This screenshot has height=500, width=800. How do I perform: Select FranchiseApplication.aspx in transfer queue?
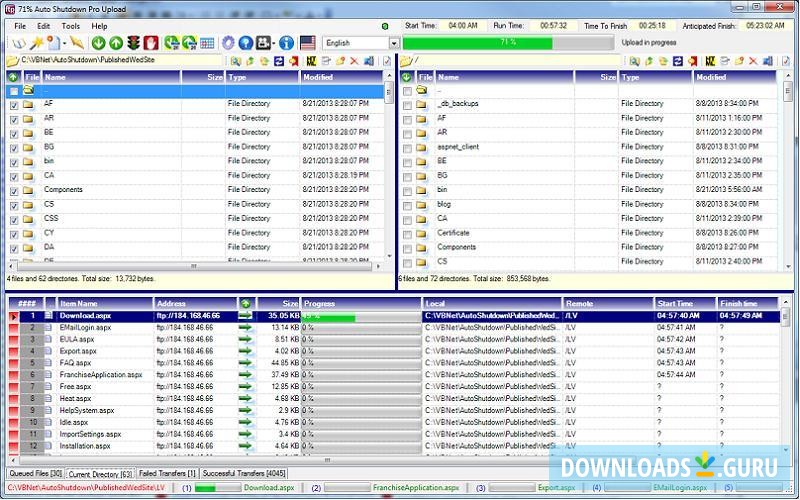pyautogui.click(x=394, y=375)
